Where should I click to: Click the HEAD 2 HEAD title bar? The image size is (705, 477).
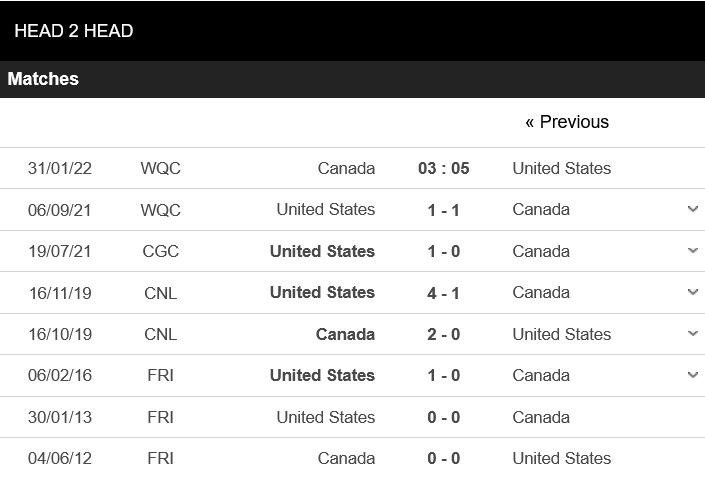coord(73,31)
